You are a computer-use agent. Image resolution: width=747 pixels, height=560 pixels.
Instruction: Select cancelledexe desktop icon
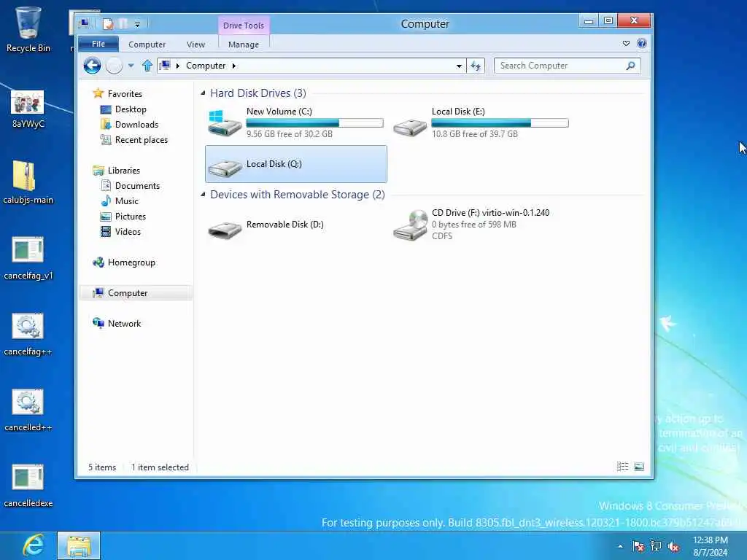[28, 486]
